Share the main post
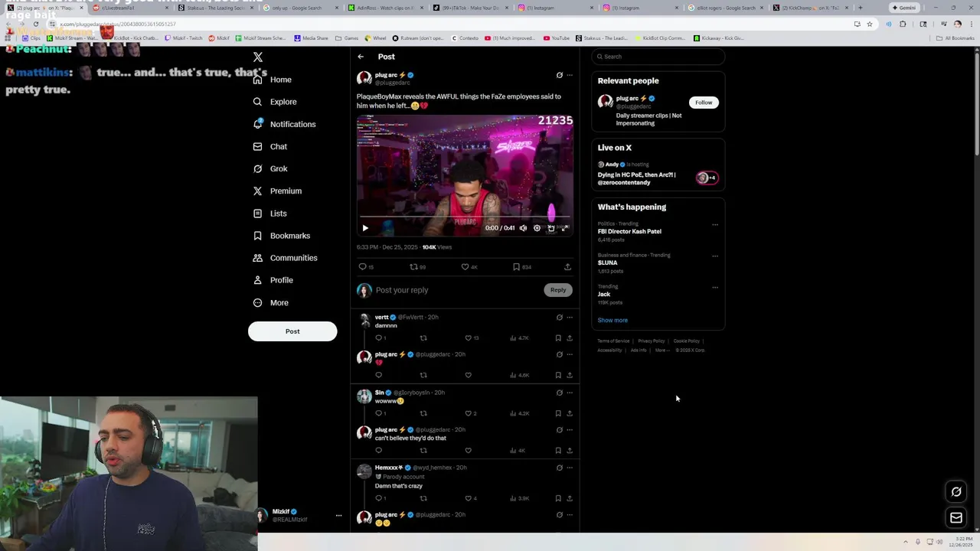 (x=567, y=267)
